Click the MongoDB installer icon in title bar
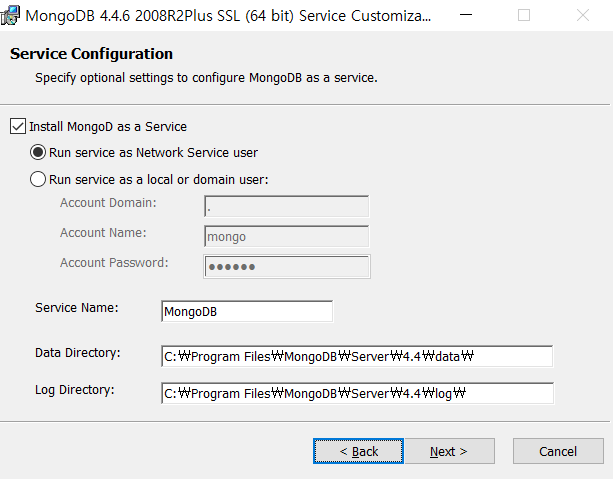This screenshot has width=613, height=479. [x=10, y=15]
